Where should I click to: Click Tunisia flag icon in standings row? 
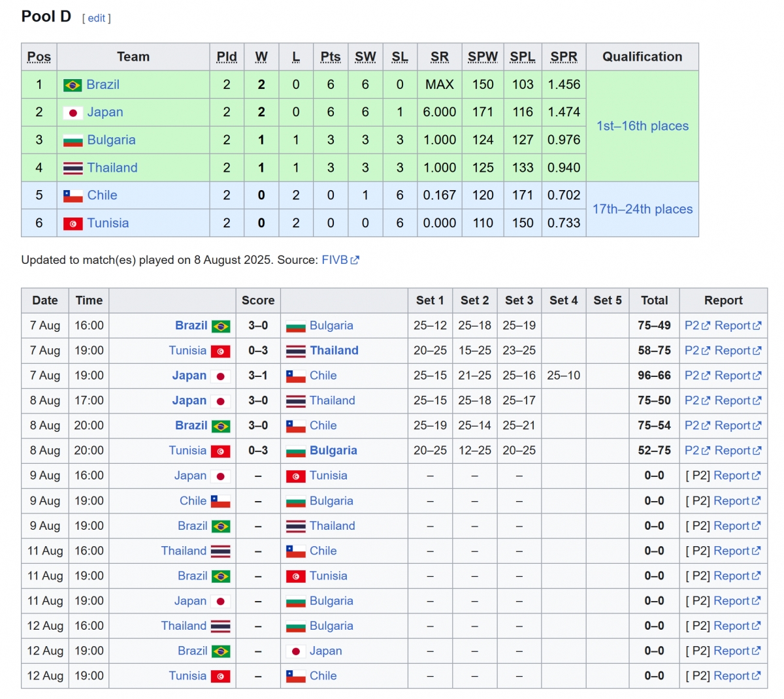[x=73, y=224]
